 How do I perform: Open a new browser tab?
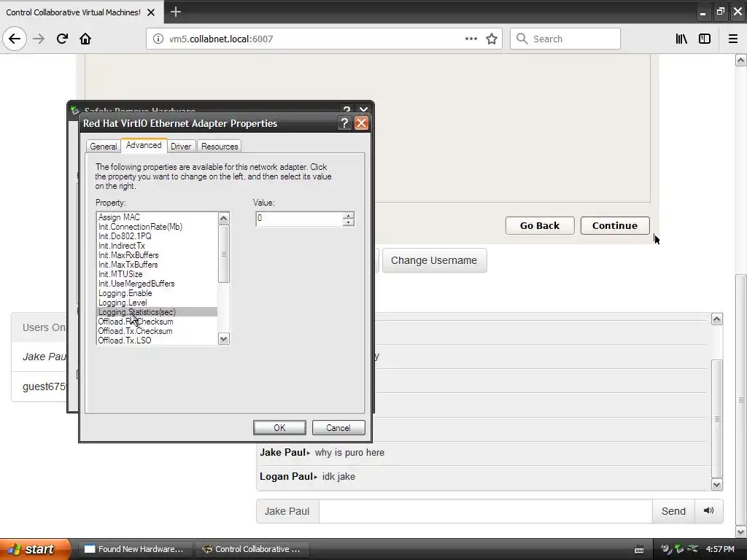176,12
